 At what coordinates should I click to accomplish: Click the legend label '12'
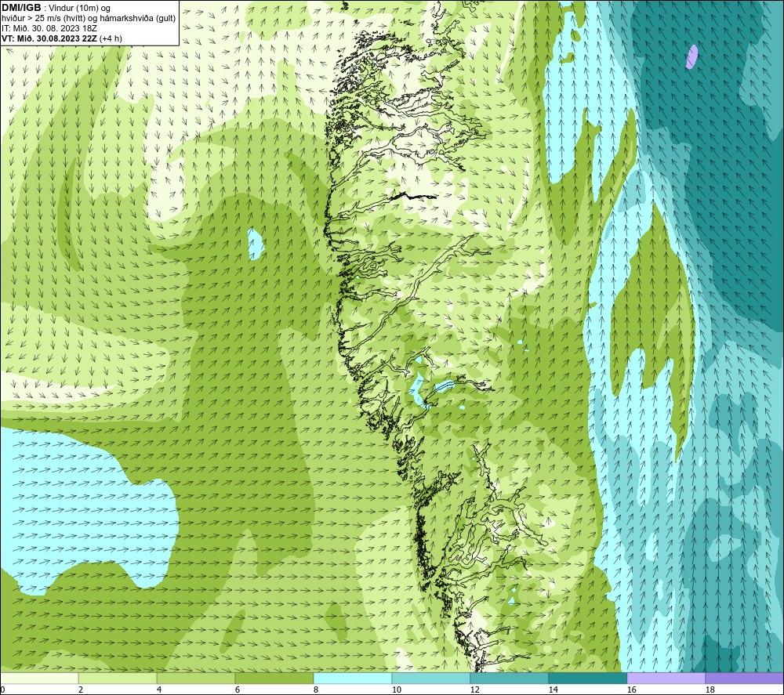pos(474,690)
